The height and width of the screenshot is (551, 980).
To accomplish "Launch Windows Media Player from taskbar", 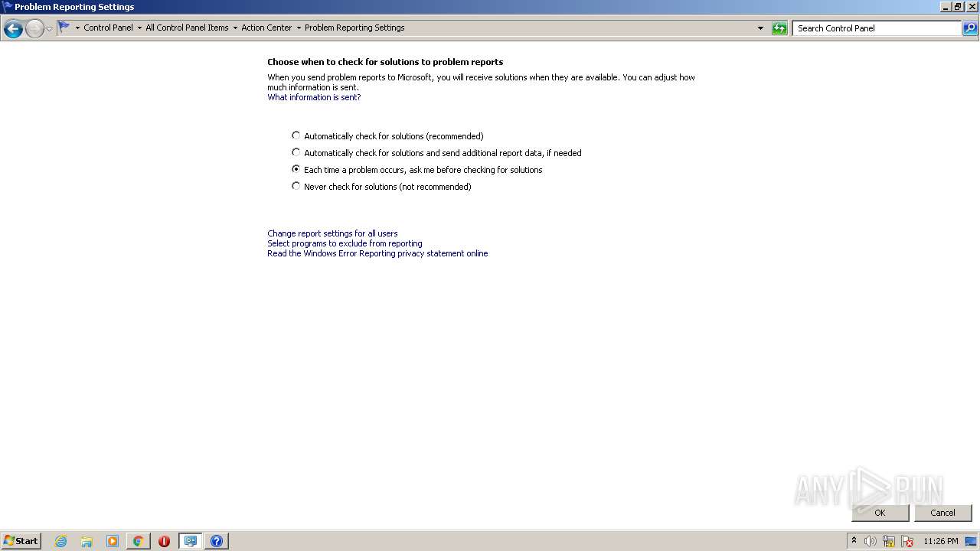I will [x=113, y=541].
